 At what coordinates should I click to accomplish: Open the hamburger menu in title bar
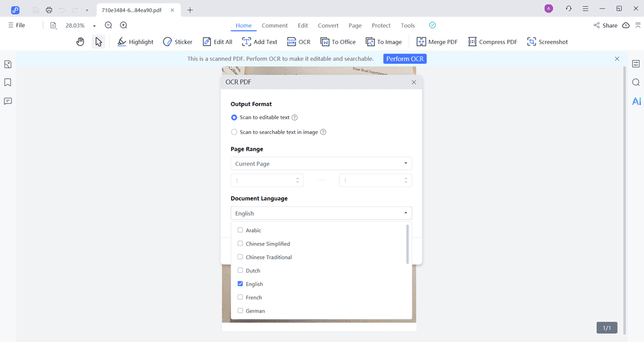coord(585,9)
